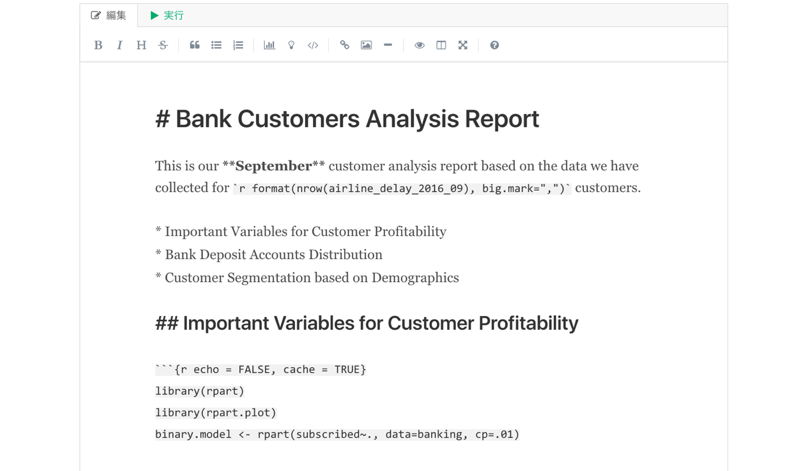807x471 pixels.
Task: Insert a block quote
Action: click(194, 45)
